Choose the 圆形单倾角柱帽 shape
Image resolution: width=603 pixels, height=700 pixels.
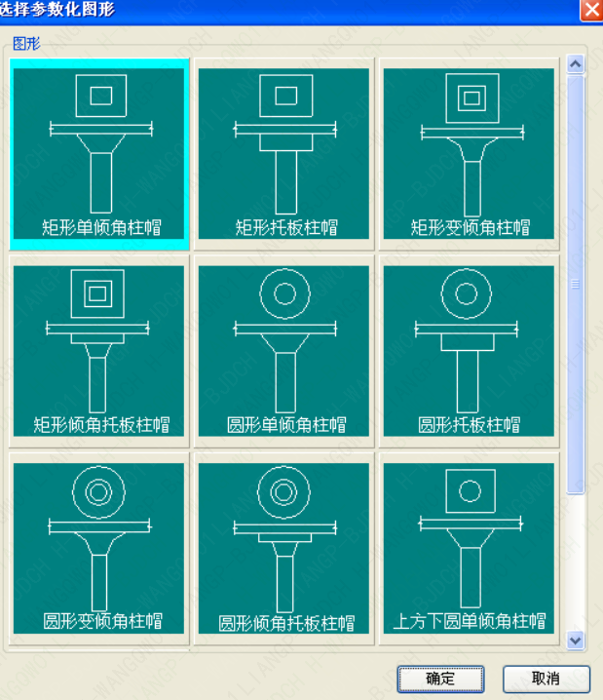283,351
